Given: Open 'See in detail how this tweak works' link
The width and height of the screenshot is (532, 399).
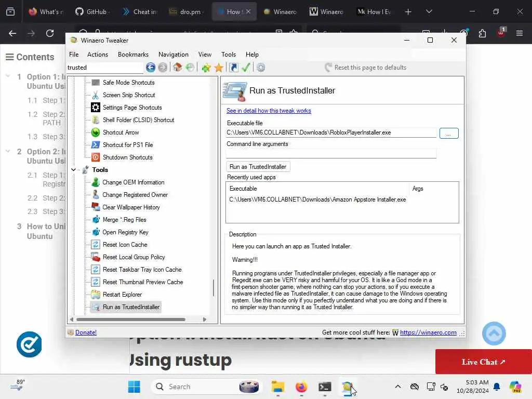Looking at the screenshot, I should (269, 111).
